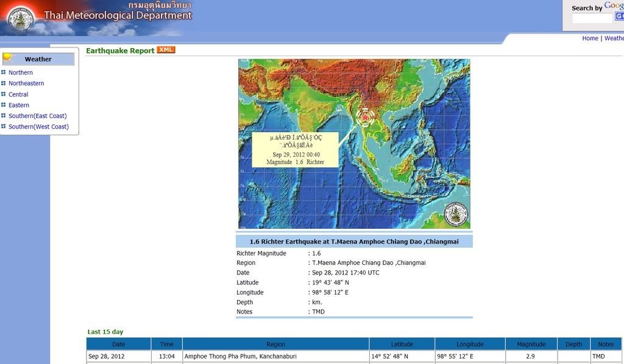Open the Northeastern weather region
This screenshot has width=624, height=364.
(x=26, y=83)
